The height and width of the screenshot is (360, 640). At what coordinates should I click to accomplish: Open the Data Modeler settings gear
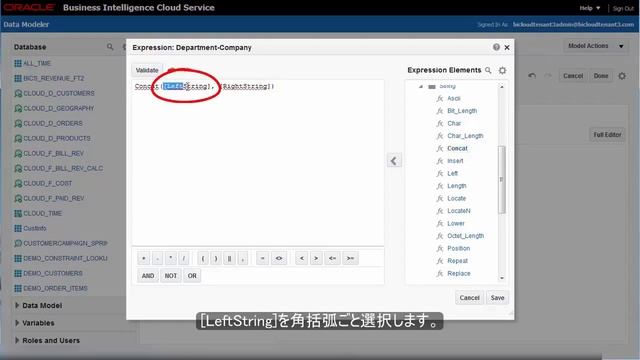622,76
